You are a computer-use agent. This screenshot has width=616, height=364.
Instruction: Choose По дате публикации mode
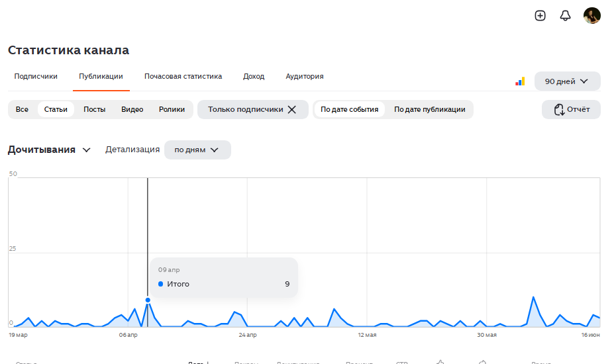point(429,110)
